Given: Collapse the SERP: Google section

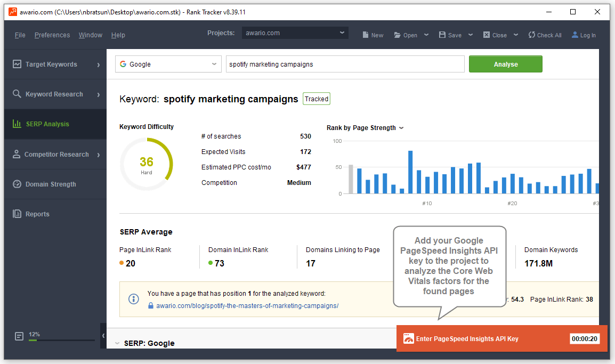Looking at the screenshot, I should [x=117, y=343].
